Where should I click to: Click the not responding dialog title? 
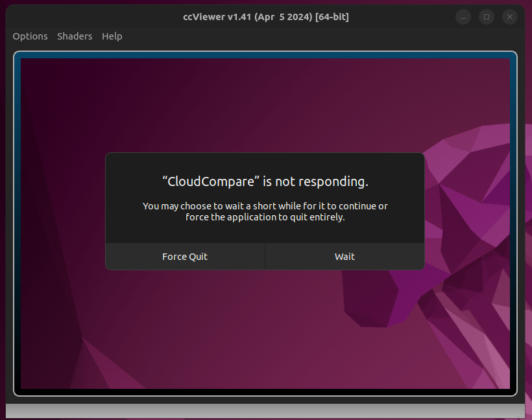click(265, 181)
